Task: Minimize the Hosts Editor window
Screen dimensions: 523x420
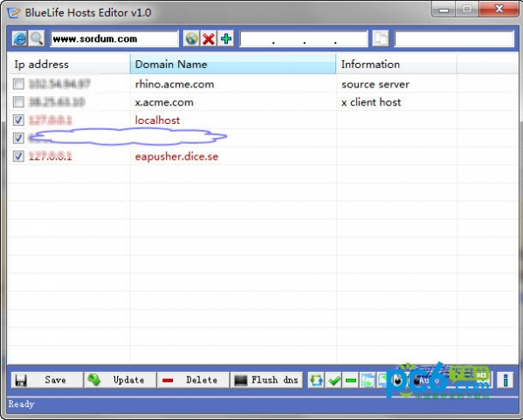Action: 444,10
